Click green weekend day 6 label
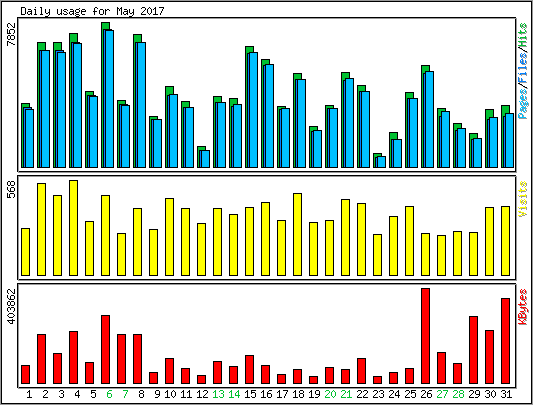 click(109, 394)
